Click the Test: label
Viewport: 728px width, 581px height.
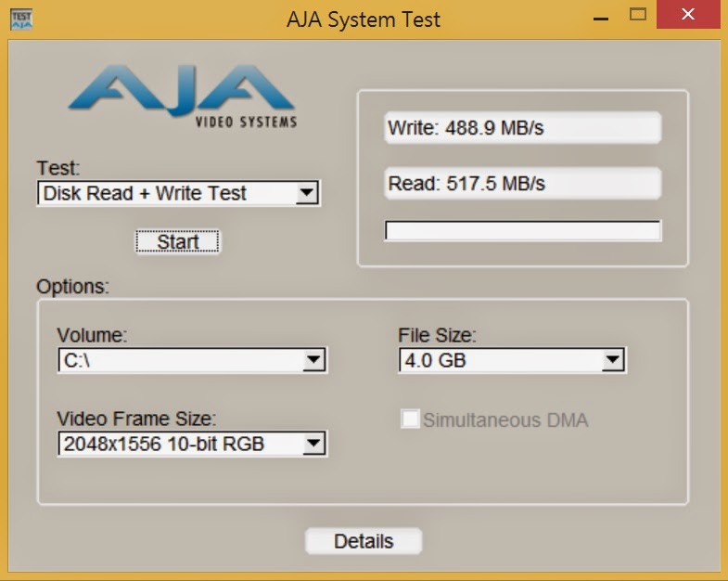(58, 168)
